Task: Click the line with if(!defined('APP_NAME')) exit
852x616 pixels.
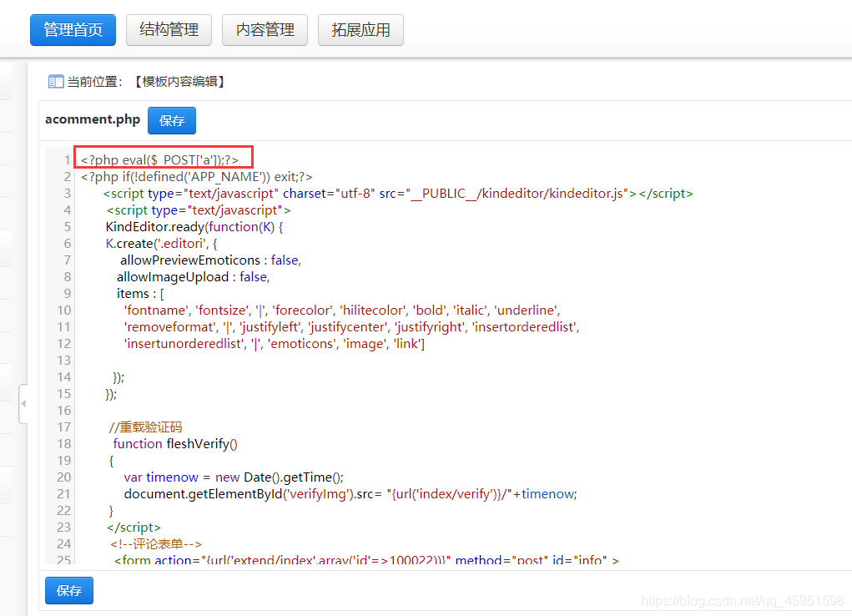Action: pyautogui.click(x=197, y=177)
